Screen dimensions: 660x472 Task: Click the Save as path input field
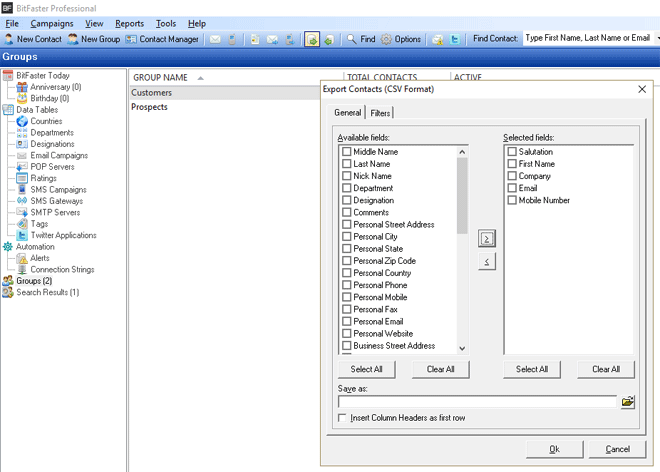[478, 401]
